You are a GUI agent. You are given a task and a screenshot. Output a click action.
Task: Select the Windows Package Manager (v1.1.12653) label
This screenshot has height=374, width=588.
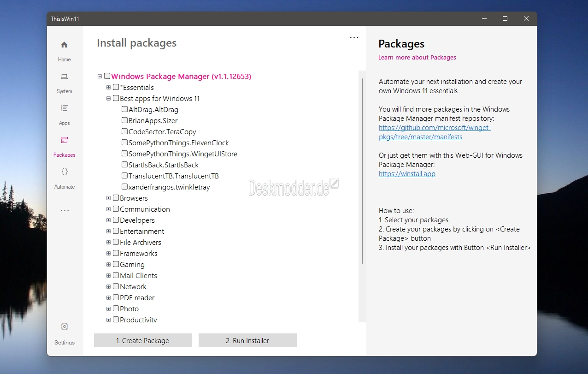pyautogui.click(x=181, y=76)
